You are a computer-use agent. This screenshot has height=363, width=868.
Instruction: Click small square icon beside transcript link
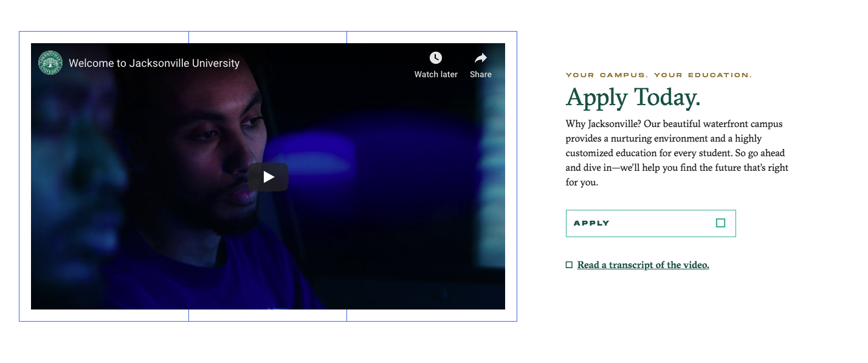point(569,264)
